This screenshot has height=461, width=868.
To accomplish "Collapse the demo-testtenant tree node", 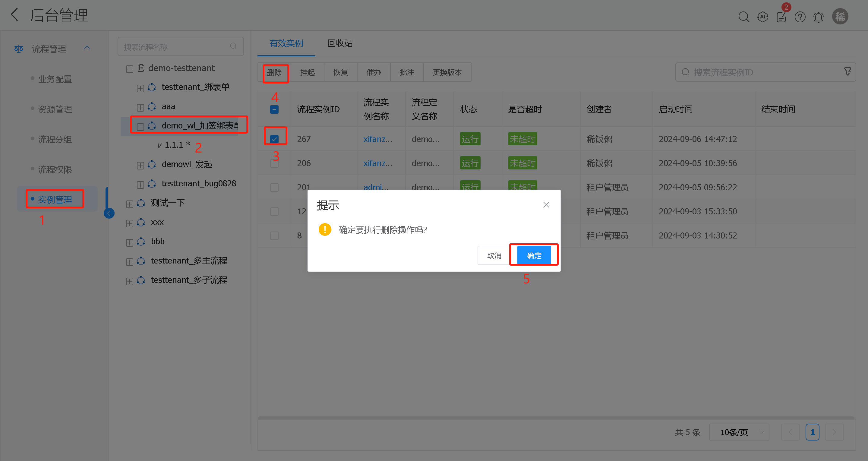I will tap(130, 69).
